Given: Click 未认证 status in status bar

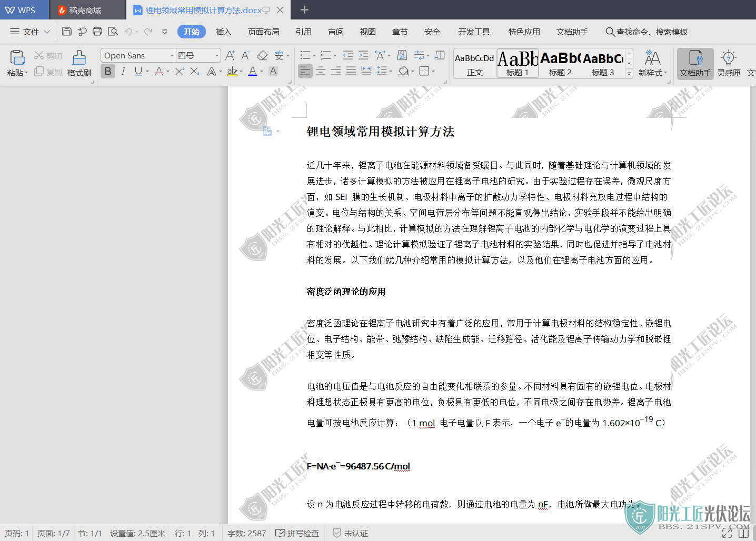Looking at the screenshot, I should pyautogui.click(x=350, y=533).
